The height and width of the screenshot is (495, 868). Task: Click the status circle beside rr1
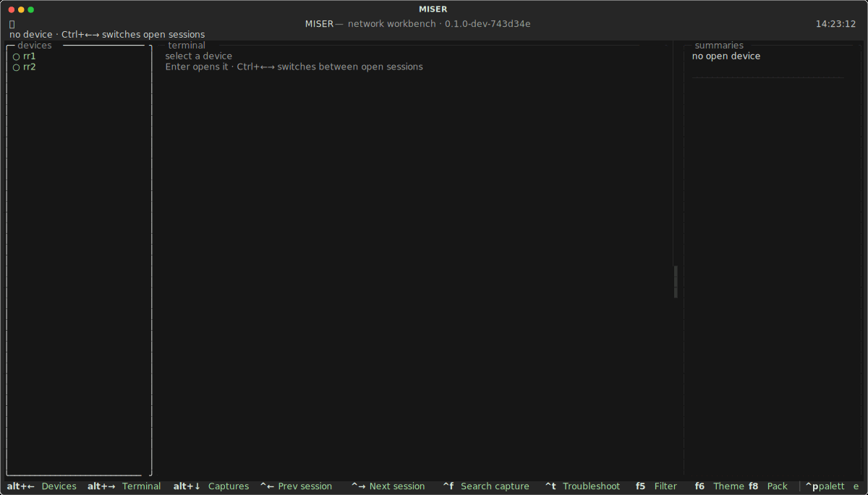click(x=16, y=56)
